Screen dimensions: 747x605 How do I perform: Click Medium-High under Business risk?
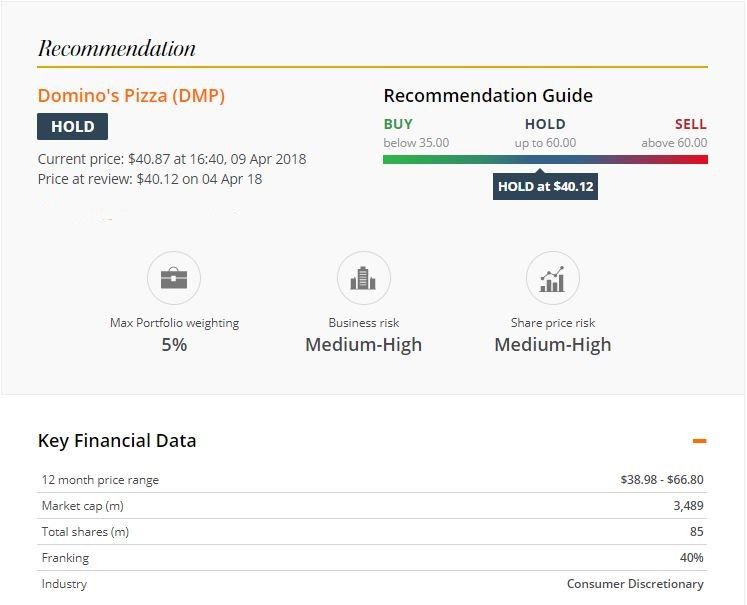click(363, 344)
